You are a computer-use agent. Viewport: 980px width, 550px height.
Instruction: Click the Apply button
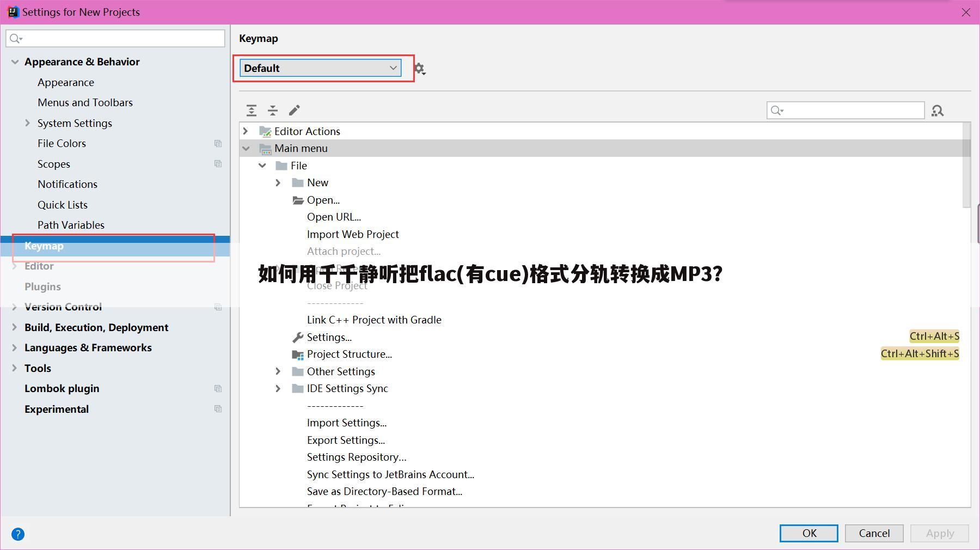pyautogui.click(x=940, y=533)
